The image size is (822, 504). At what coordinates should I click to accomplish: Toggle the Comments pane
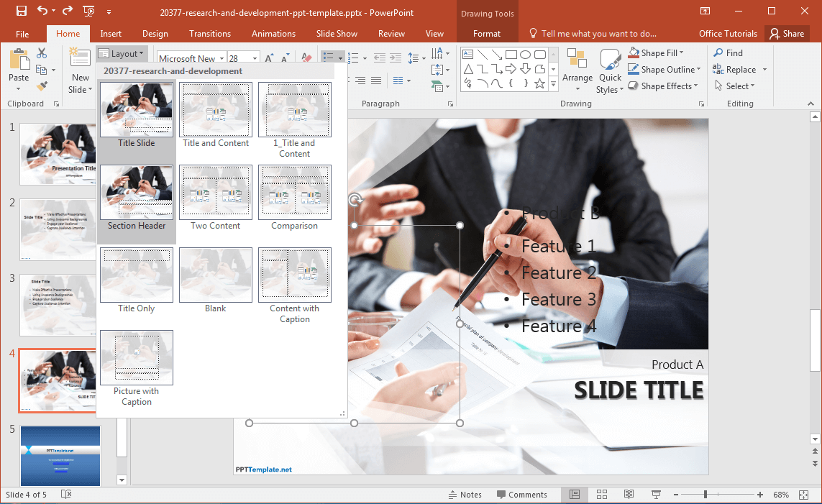click(x=521, y=495)
